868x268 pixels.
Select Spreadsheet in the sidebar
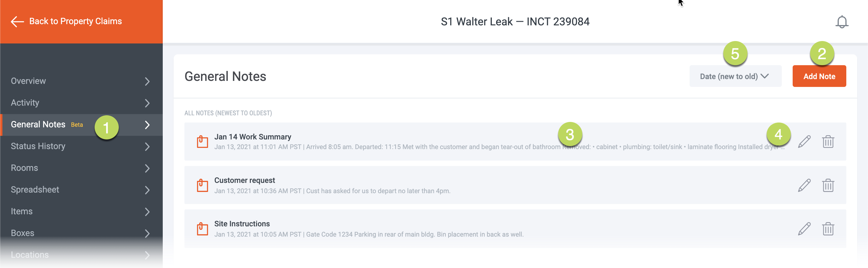(x=35, y=190)
